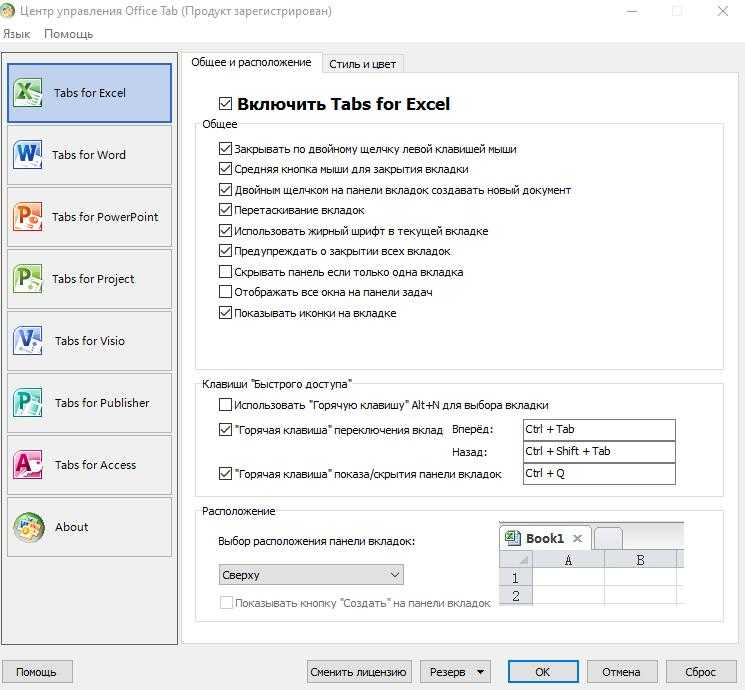Click the Word icon in the sidebar
Image resolution: width=745 pixels, height=690 pixels.
coord(28,154)
